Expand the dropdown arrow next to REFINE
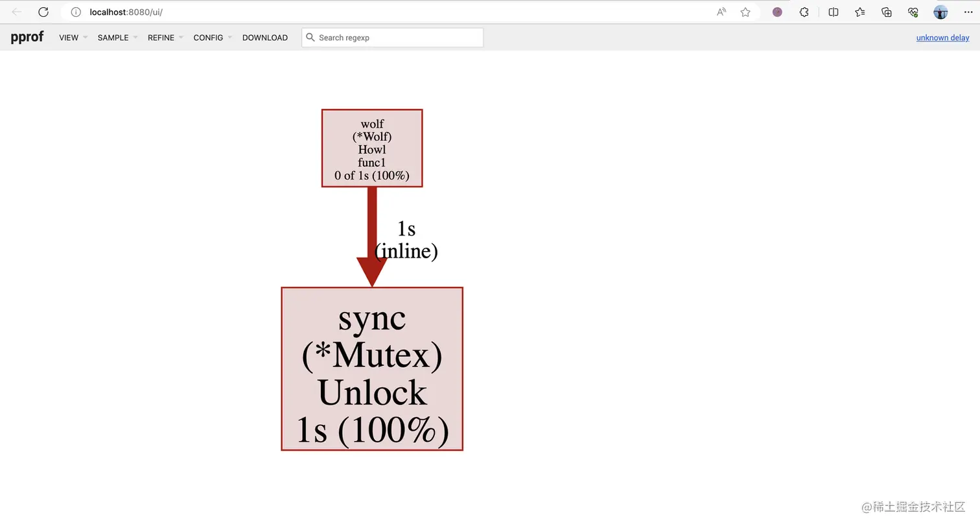Image resolution: width=980 pixels, height=528 pixels. tap(181, 38)
